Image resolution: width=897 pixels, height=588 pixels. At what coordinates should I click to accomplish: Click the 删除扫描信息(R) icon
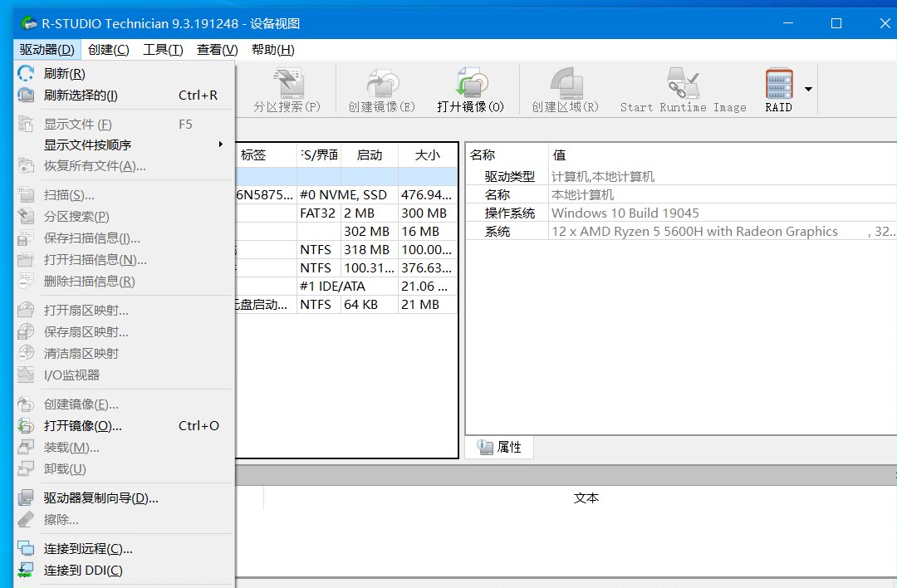pyautogui.click(x=26, y=281)
